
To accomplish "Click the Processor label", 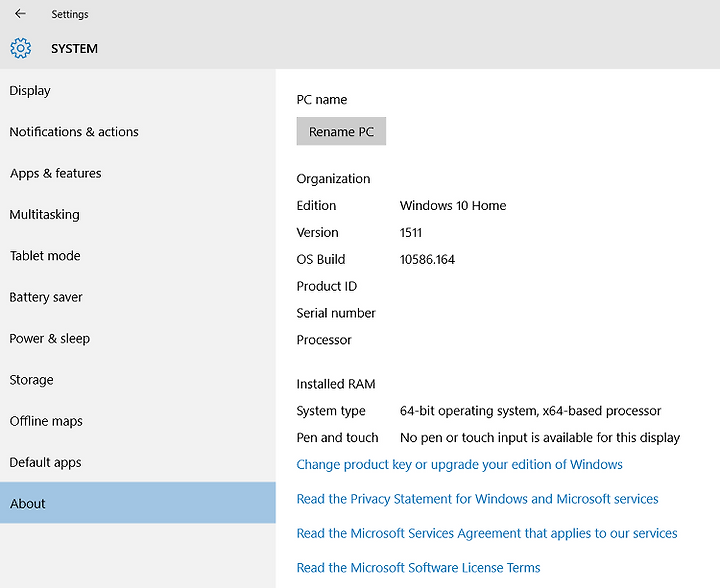I will 324,340.
